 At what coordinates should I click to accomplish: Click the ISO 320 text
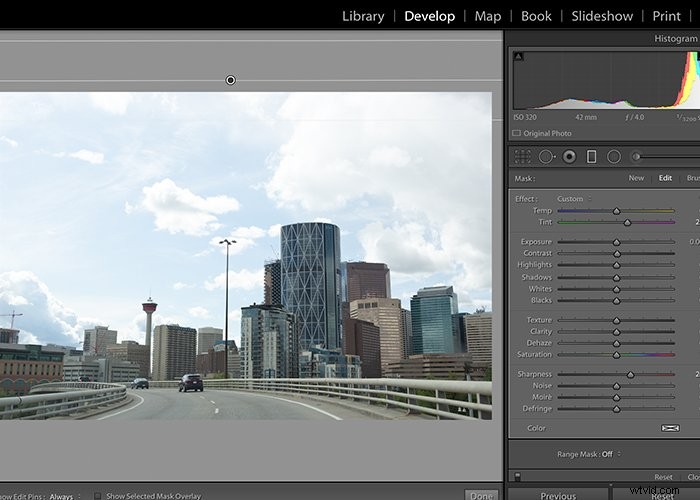point(525,117)
